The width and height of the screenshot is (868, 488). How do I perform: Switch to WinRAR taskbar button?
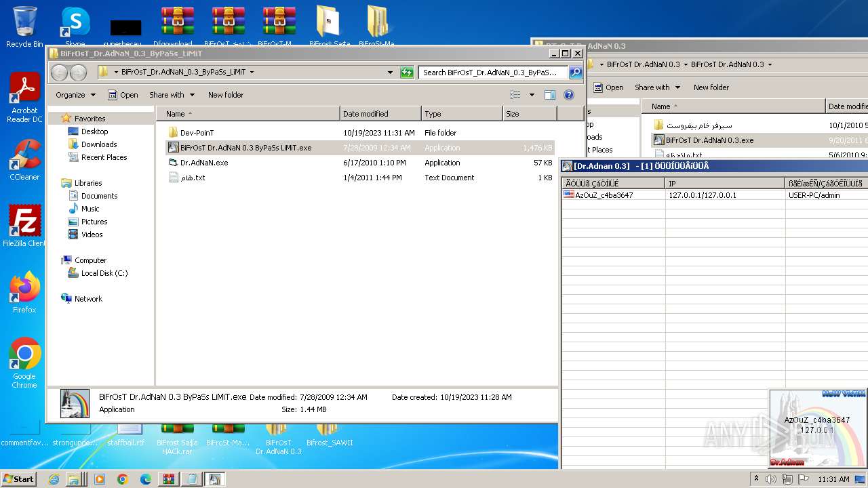coord(169,479)
